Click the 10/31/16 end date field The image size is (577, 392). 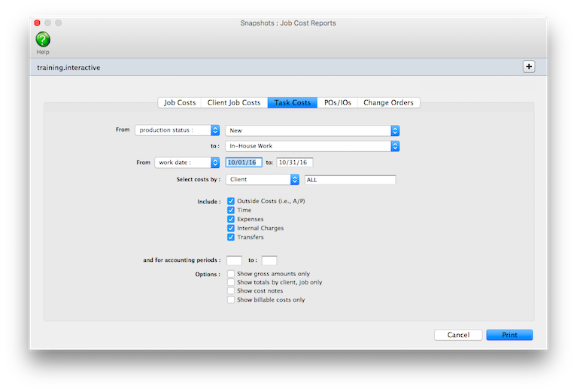click(295, 163)
